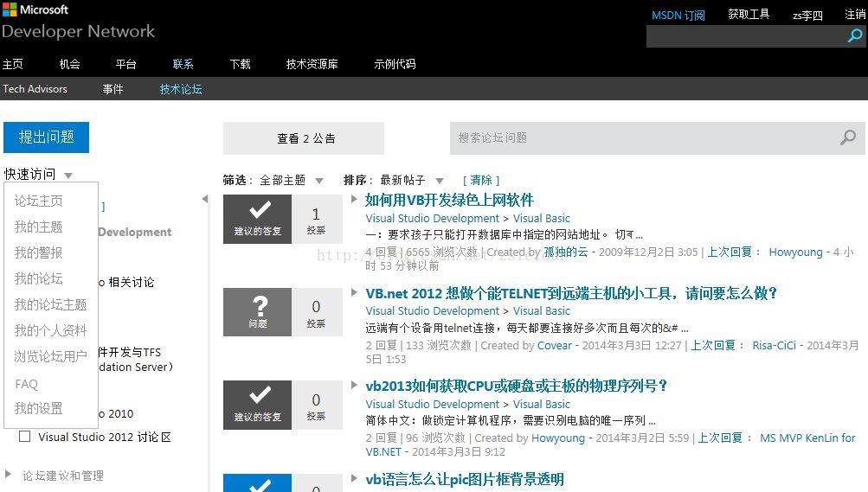Expand the VB.net 2012 TELNET thread preview

[354, 292]
